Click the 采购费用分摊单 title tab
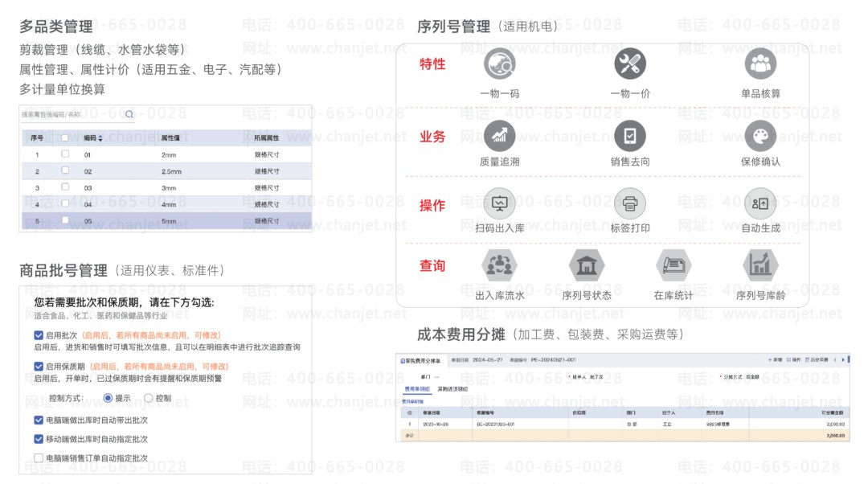 pos(420,360)
